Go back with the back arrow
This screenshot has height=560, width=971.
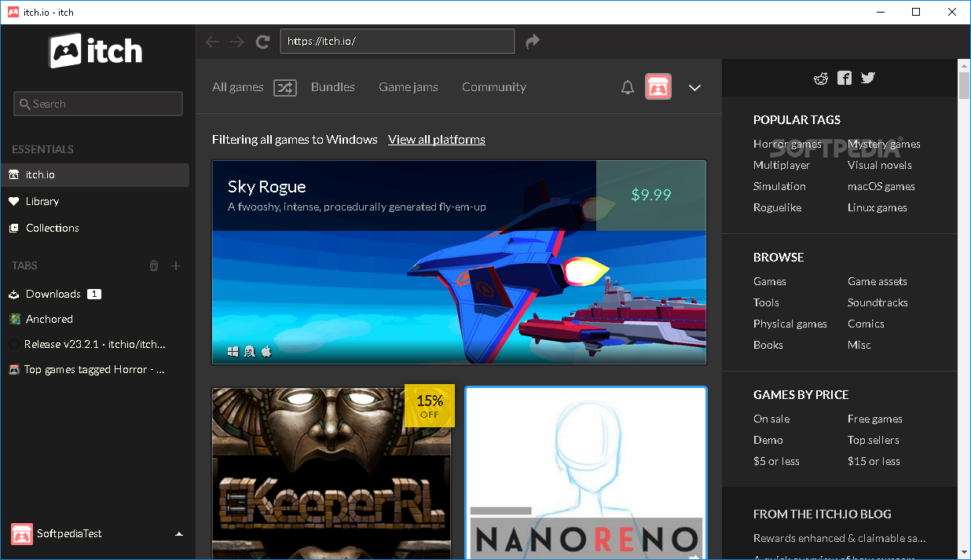point(211,42)
